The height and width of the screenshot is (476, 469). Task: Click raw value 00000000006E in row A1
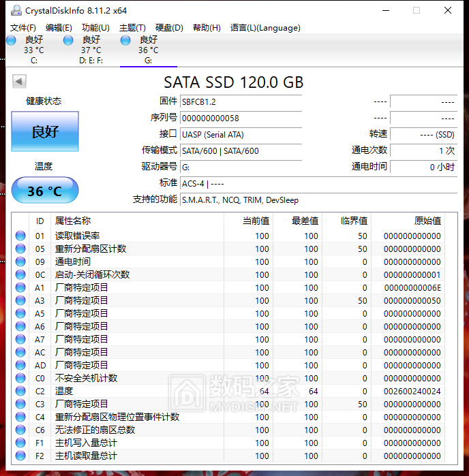click(x=412, y=287)
